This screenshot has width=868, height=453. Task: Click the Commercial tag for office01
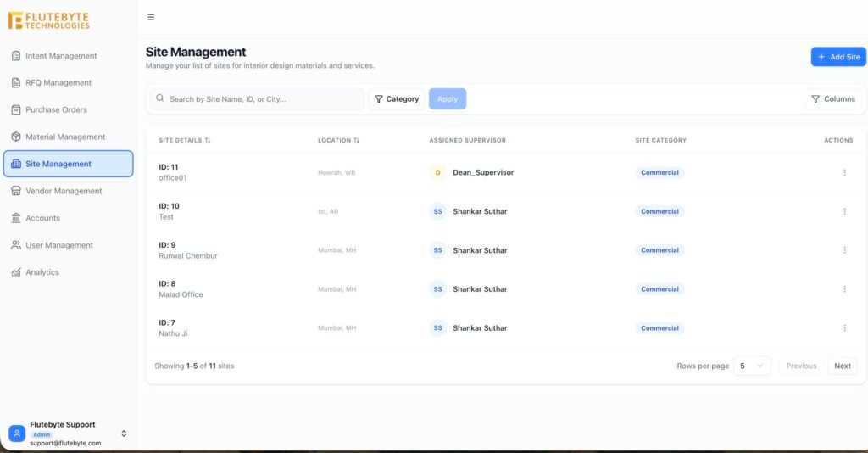[659, 172]
